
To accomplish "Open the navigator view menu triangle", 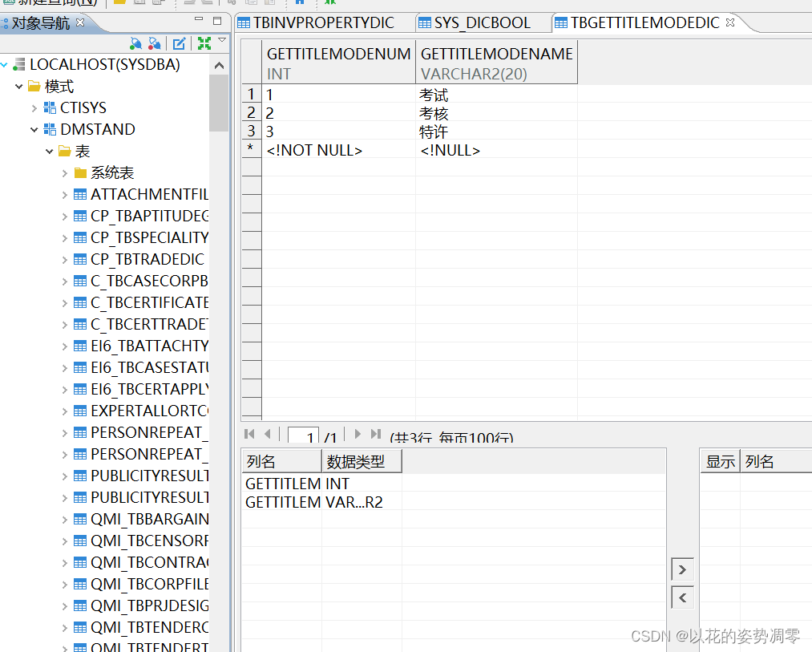I will (x=222, y=40).
